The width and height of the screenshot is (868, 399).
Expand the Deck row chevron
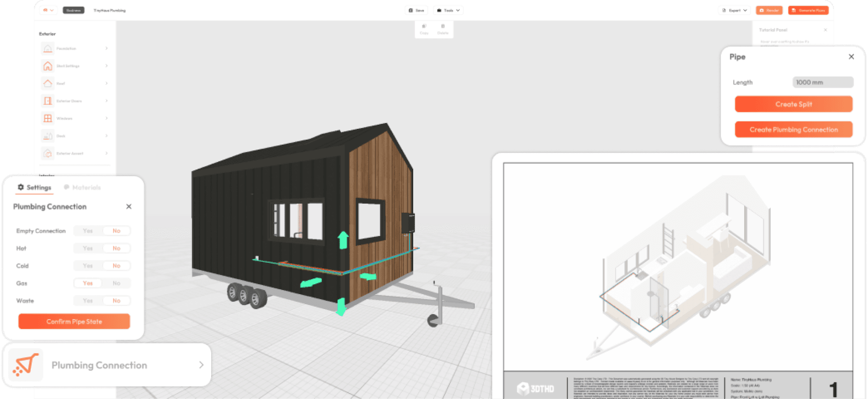point(107,136)
